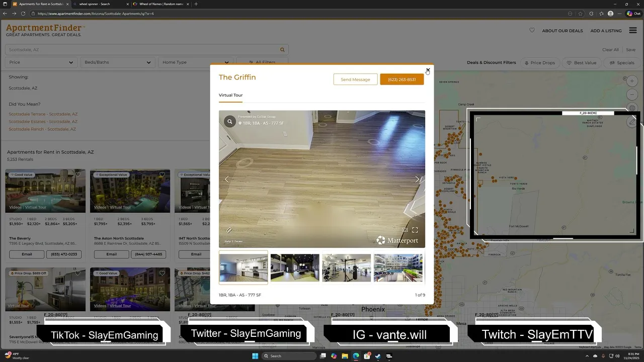The image size is (644, 362).
Task: Click Clear All filters link
Action: tap(610, 50)
